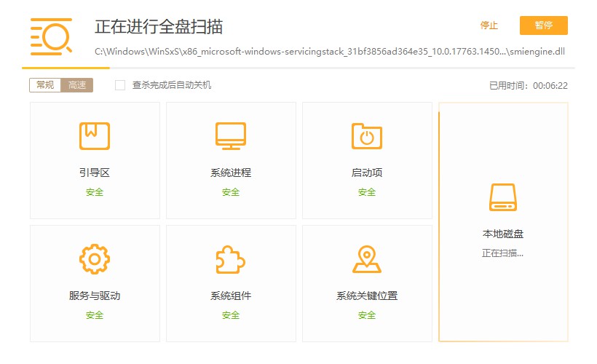Switch scan speed to 常规 mode
Viewport: 597px width, 364px height.
pyautogui.click(x=45, y=85)
